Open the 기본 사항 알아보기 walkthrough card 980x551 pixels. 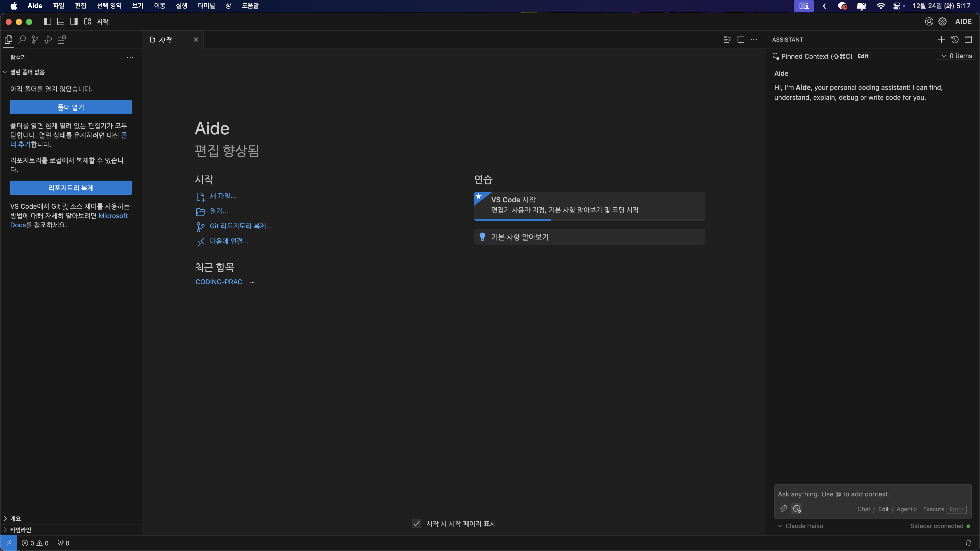pos(589,237)
